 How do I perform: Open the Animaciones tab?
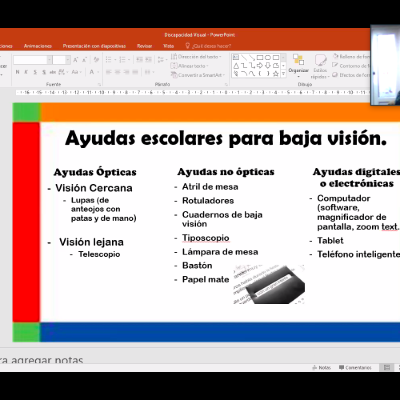(38, 46)
